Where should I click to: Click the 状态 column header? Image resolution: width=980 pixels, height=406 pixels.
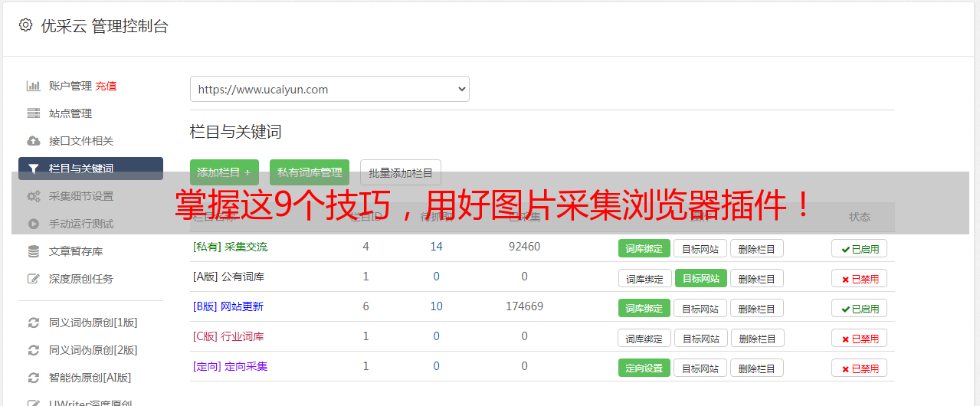point(860,217)
